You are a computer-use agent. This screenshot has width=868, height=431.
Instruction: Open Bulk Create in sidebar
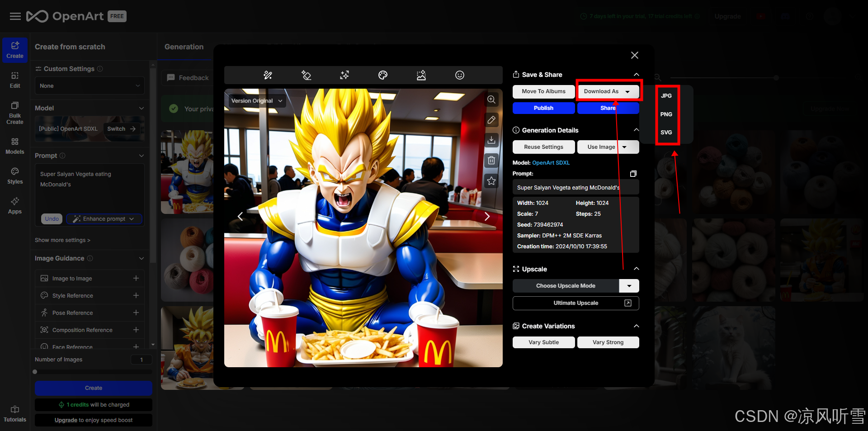[x=15, y=113]
